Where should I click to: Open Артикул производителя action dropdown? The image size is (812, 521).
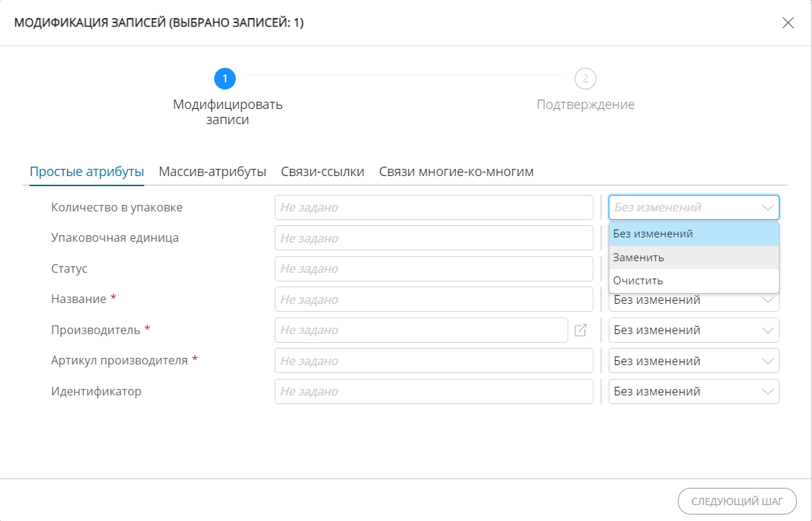pyautogui.click(x=693, y=361)
